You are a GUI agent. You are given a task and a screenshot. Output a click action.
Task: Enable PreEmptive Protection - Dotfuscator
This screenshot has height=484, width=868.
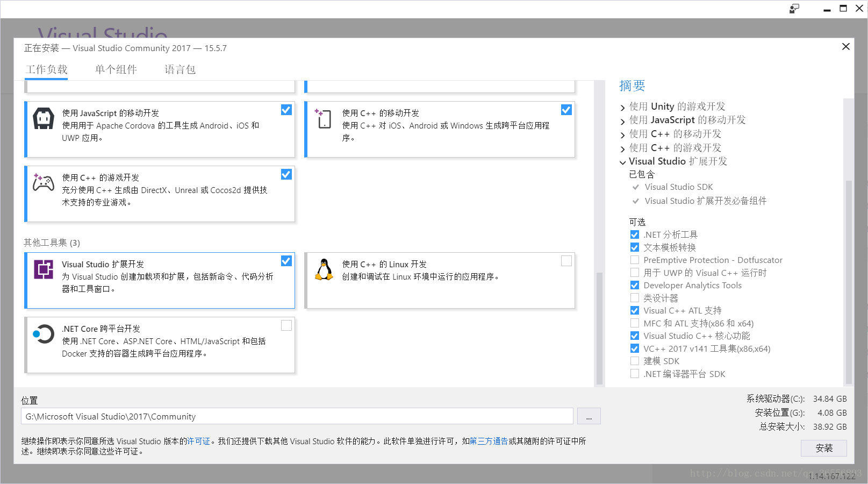(635, 260)
